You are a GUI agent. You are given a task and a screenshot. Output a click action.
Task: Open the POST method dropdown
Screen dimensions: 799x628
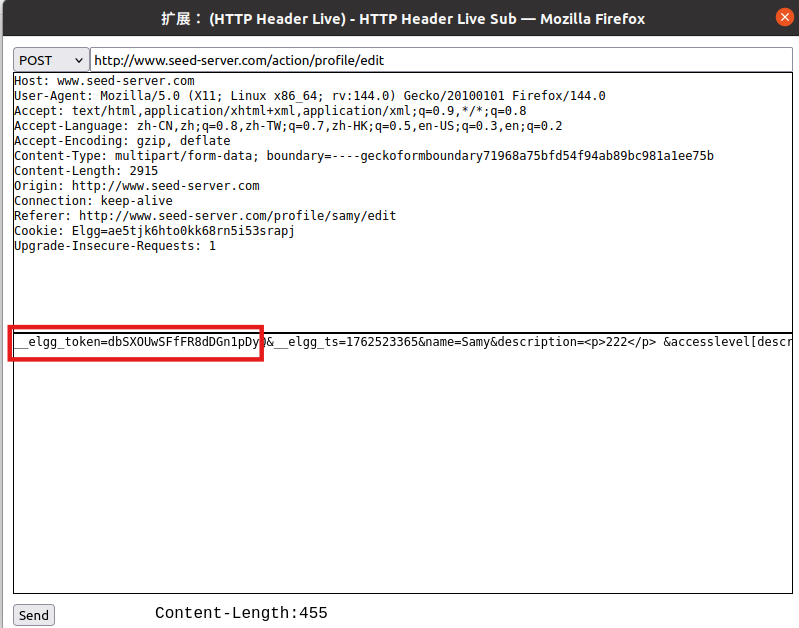pyautogui.click(x=51, y=60)
